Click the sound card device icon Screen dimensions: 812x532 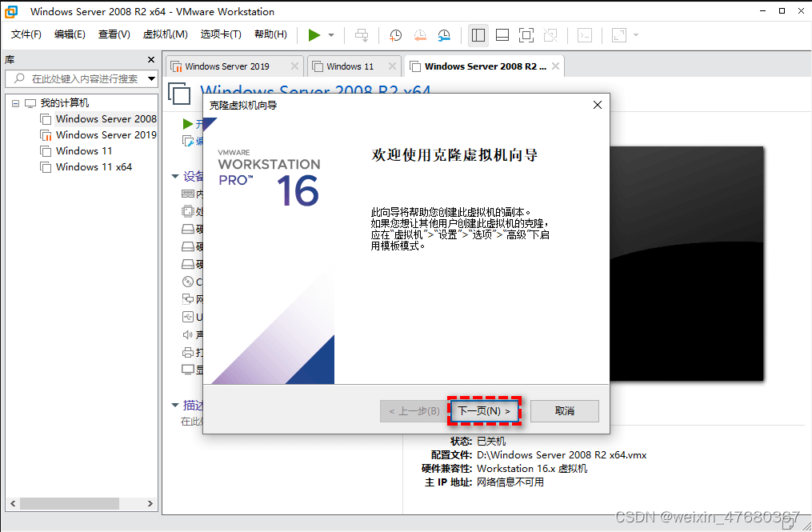pos(188,334)
